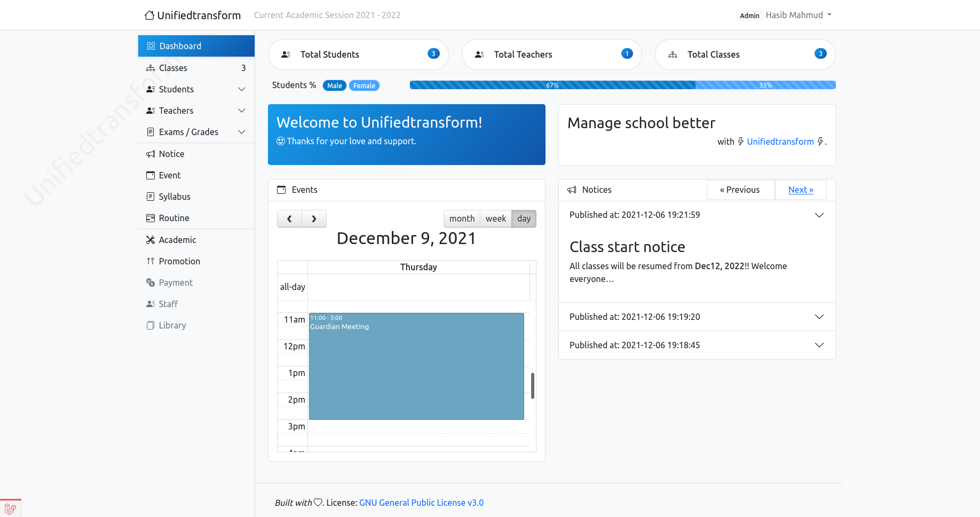Viewport: 980px width, 517px height.
Task: Select the day calendar view
Action: [524, 218]
